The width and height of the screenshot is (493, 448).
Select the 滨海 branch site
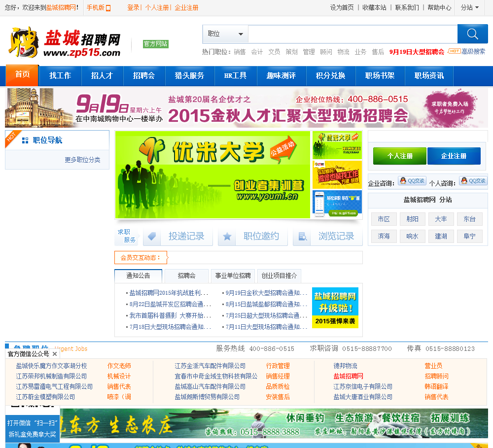(x=384, y=236)
